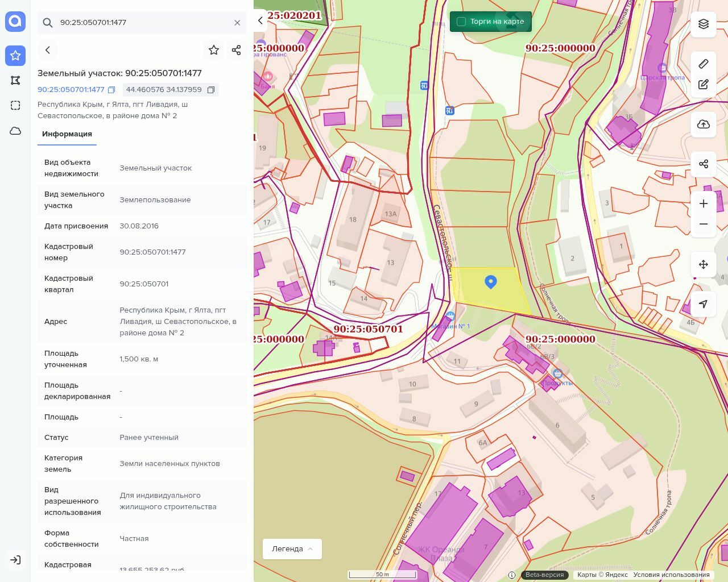This screenshot has width=728, height=582.
Task: Switch to the Информация tab
Action: point(67,134)
